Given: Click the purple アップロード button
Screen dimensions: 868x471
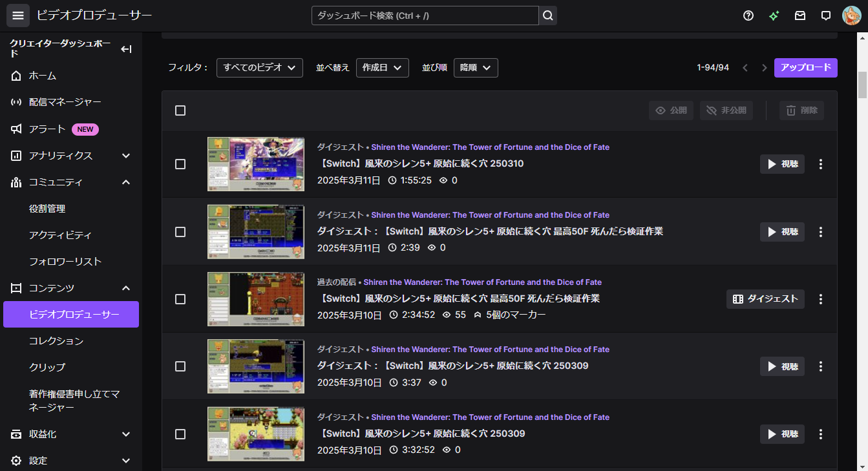Looking at the screenshot, I should [x=805, y=67].
